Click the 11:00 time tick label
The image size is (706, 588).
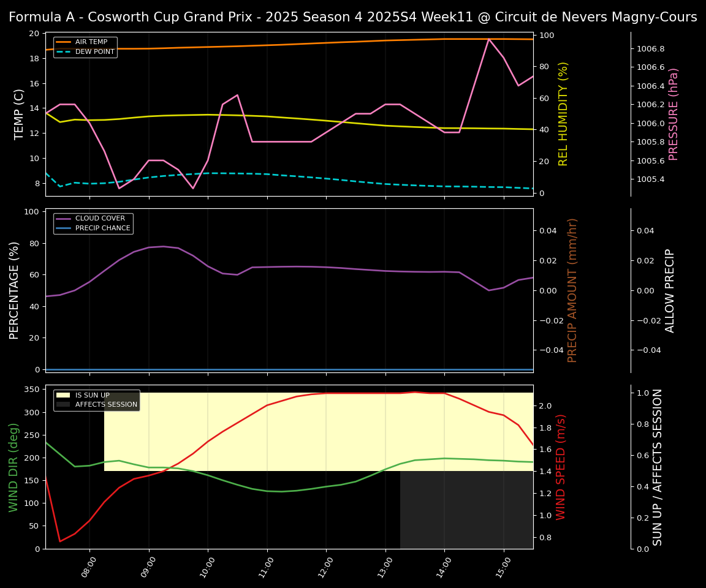tap(267, 567)
